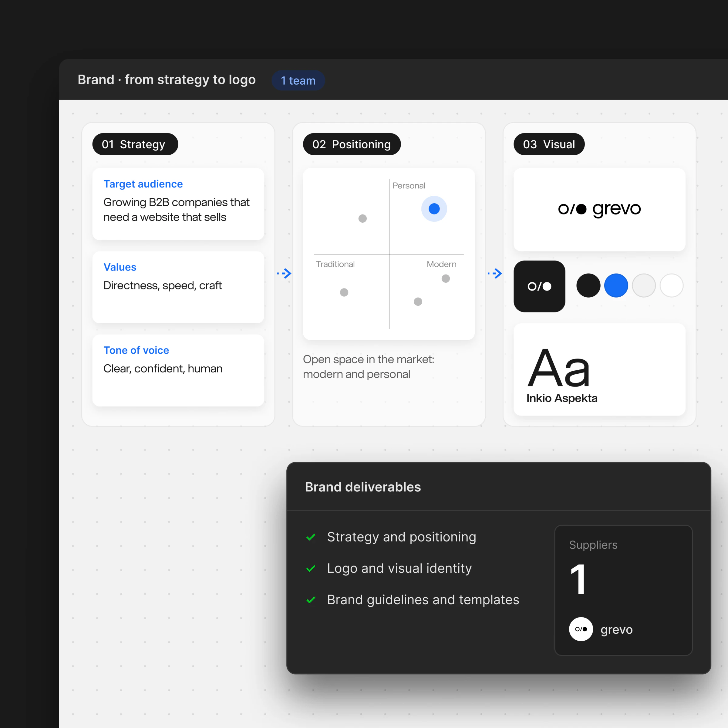Select the black color swatch
This screenshot has height=728, width=728.
[588, 286]
